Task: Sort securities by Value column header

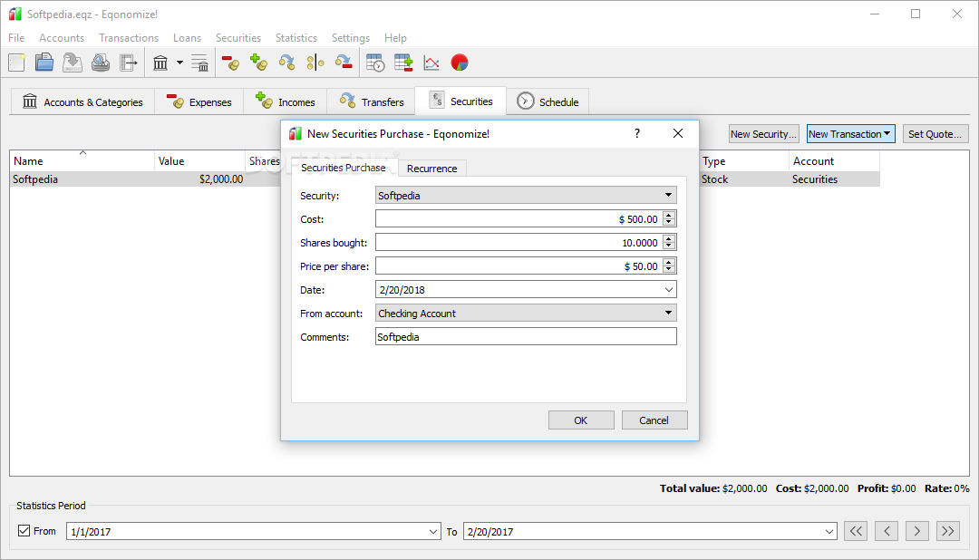Action: (199, 161)
